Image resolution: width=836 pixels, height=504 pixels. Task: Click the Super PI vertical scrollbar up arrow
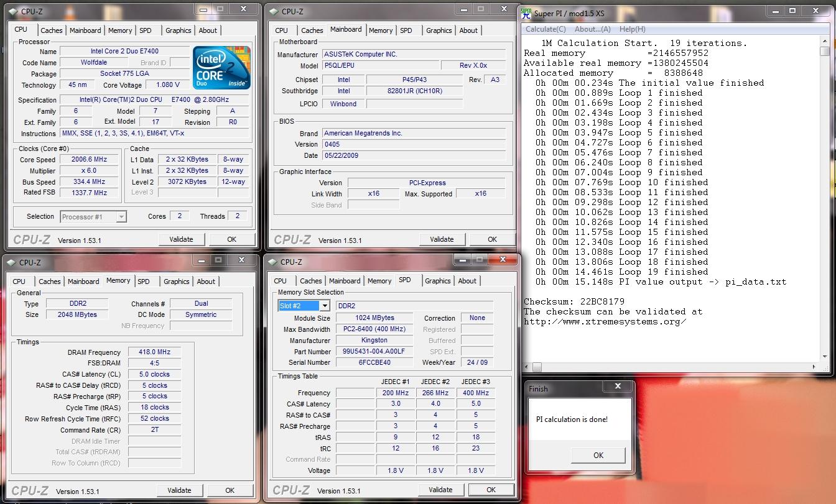click(x=825, y=40)
